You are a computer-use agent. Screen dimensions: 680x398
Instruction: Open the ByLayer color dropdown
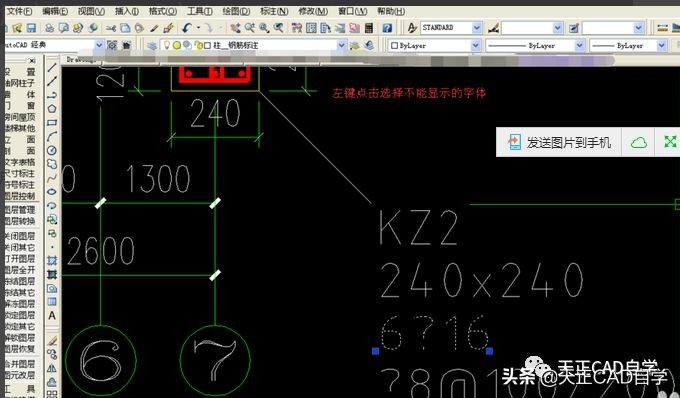(476, 45)
